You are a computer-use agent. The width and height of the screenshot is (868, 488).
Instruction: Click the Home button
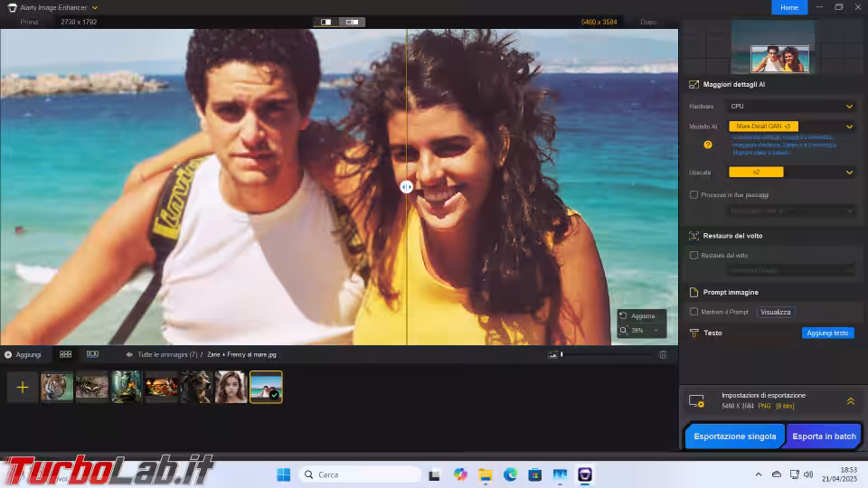coord(789,7)
